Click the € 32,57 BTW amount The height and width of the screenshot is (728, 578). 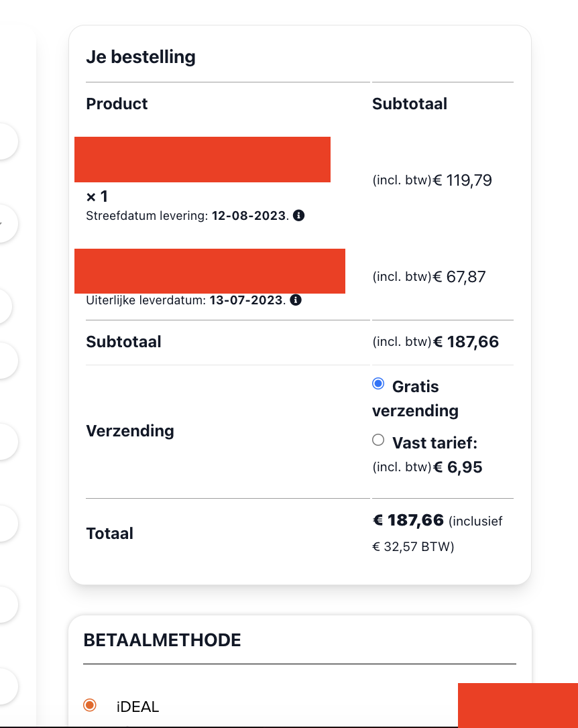tap(413, 546)
